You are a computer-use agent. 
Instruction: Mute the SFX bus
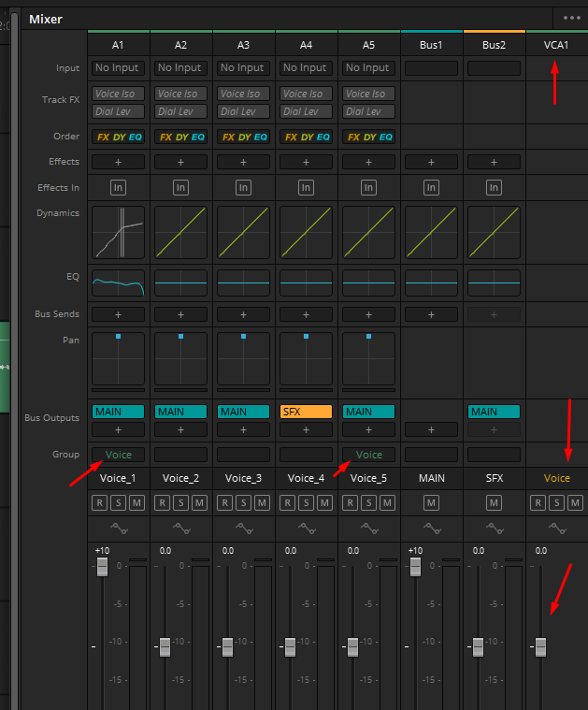pos(494,503)
